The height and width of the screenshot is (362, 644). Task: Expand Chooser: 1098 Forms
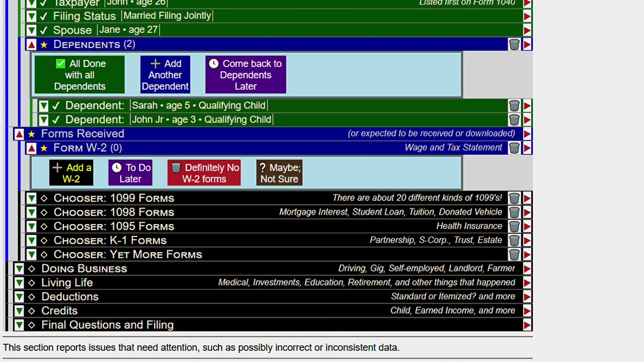[x=31, y=212]
